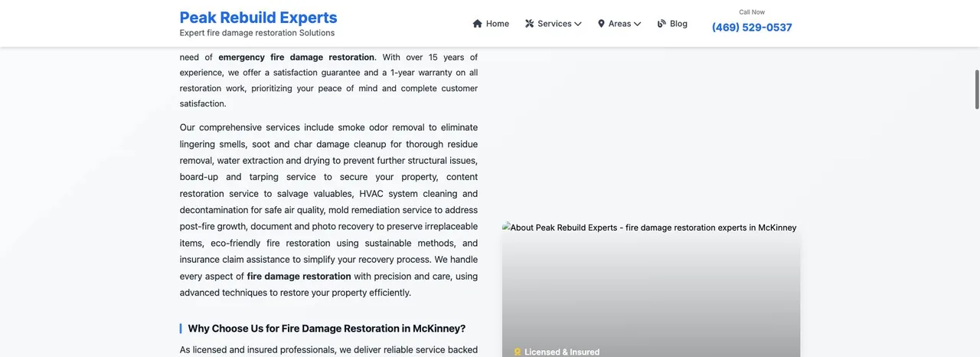Click the page vertical scrollbar thumb

pos(977,89)
